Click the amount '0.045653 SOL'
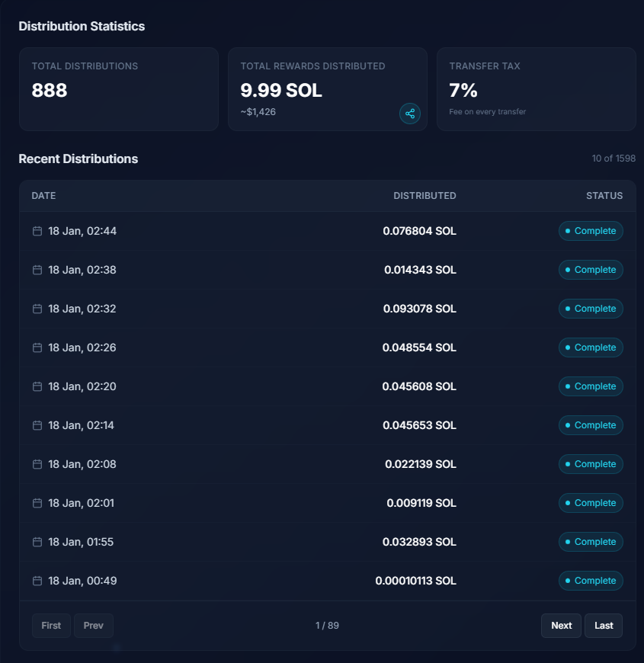Viewport: 644px width, 663px height. (x=419, y=425)
